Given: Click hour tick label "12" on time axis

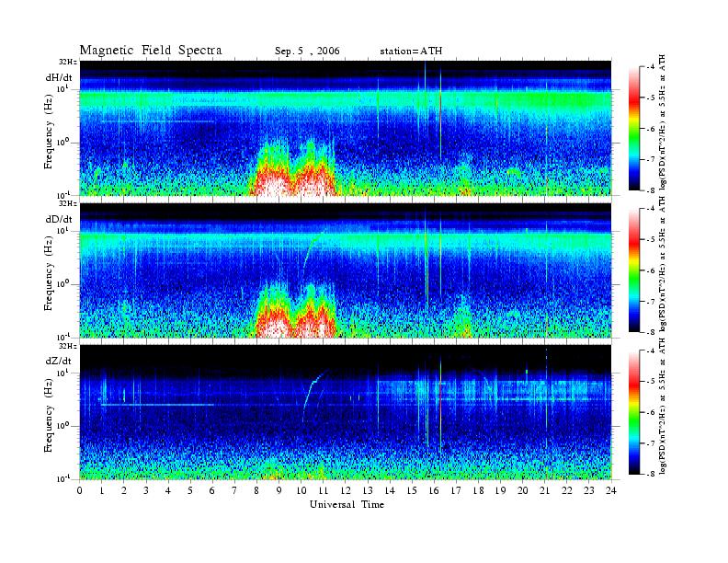Looking at the screenshot, I should 346,490.
